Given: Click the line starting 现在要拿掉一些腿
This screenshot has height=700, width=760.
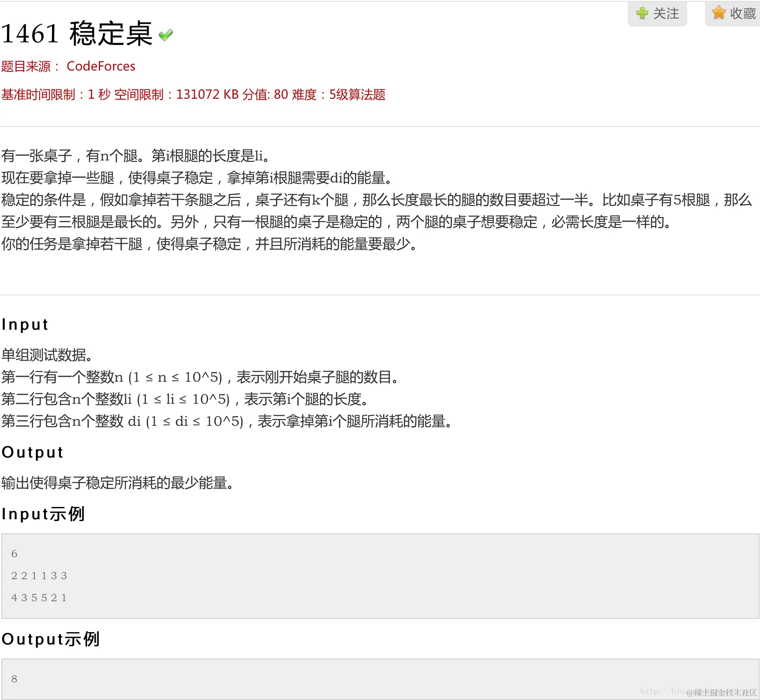Looking at the screenshot, I should pos(197,177).
